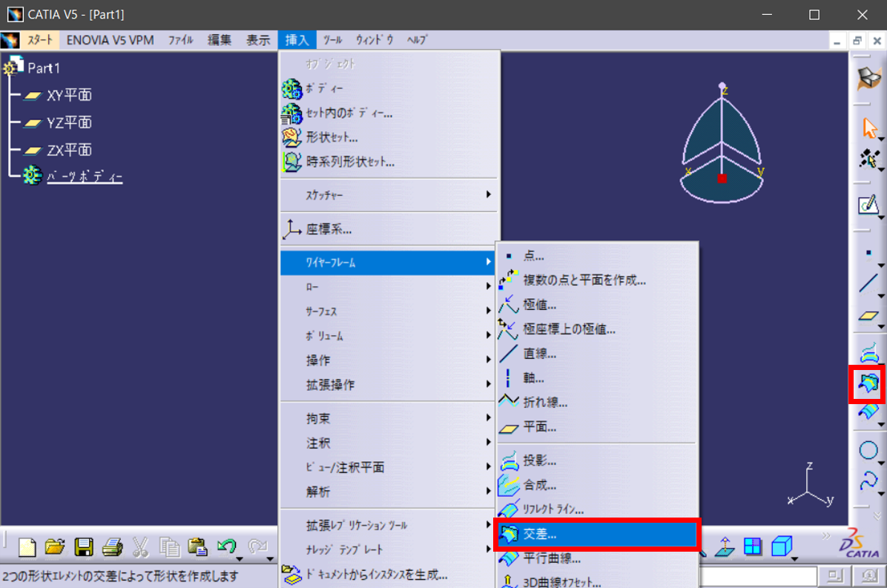
Task: Open the ツール menu
Action: click(x=332, y=41)
